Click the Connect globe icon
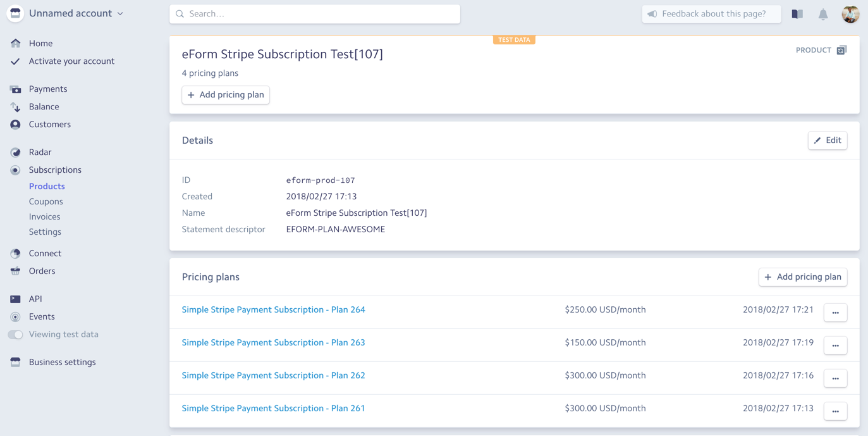The height and width of the screenshot is (436, 868). (x=15, y=254)
